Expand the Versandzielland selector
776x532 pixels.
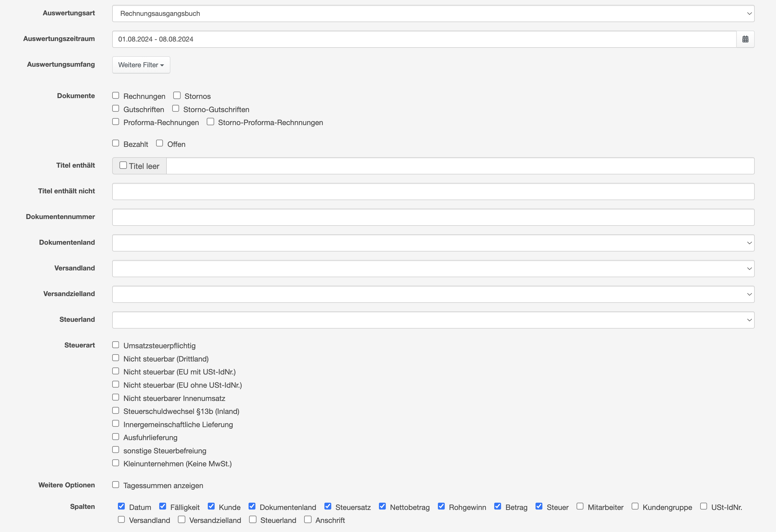pyautogui.click(x=433, y=294)
